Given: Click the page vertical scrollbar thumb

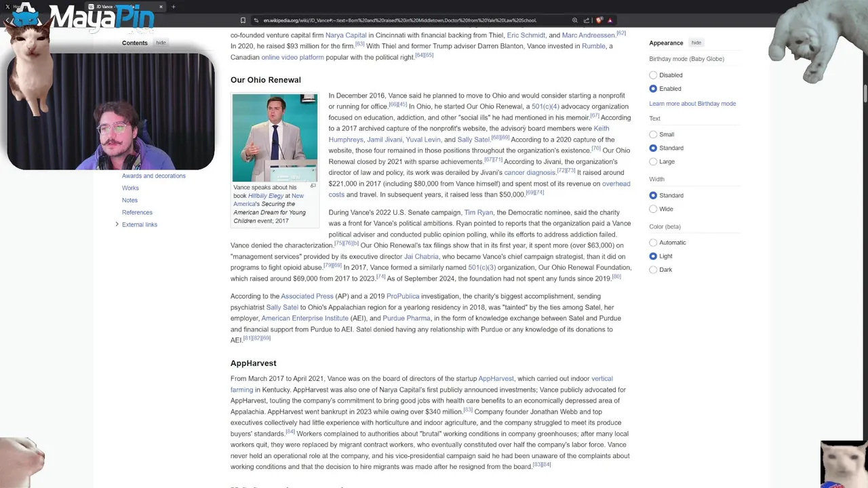Looking at the screenshot, I should pyautogui.click(x=865, y=95).
